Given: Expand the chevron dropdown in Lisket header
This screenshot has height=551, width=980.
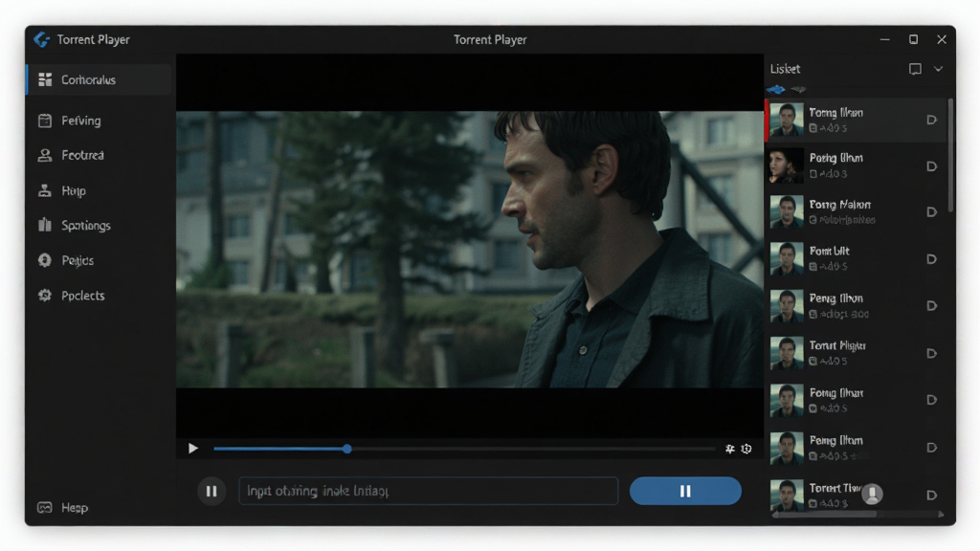Looking at the screenshot, I should click(938, 69).
